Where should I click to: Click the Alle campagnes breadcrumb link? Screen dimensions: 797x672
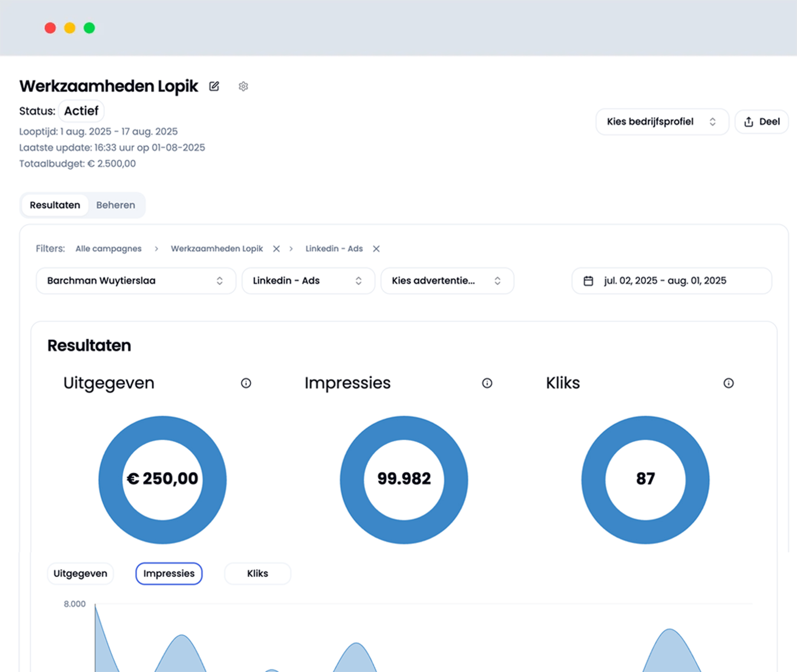[x=108, y=249]
